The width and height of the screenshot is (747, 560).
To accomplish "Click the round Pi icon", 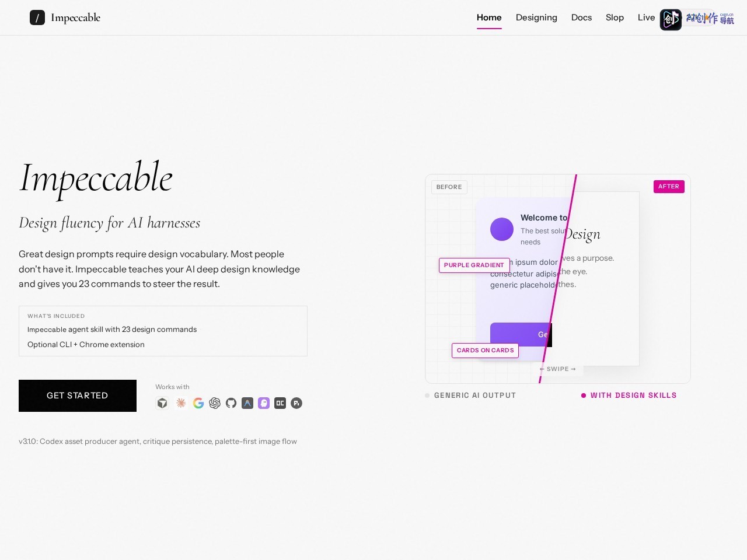I will [x=296, y=403].
